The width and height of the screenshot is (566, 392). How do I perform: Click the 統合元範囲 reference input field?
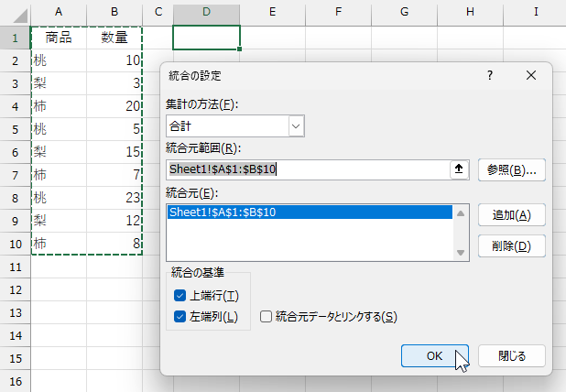pos(308,169)
